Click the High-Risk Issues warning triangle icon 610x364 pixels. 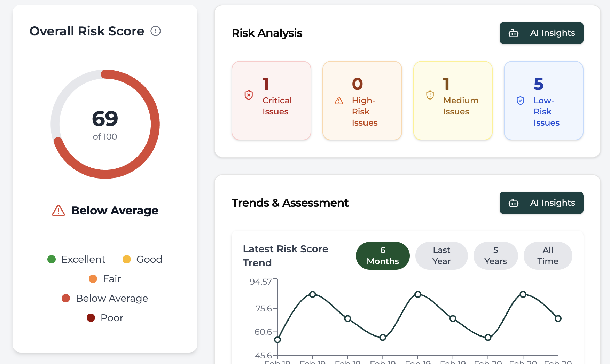(x=339, y=101)
